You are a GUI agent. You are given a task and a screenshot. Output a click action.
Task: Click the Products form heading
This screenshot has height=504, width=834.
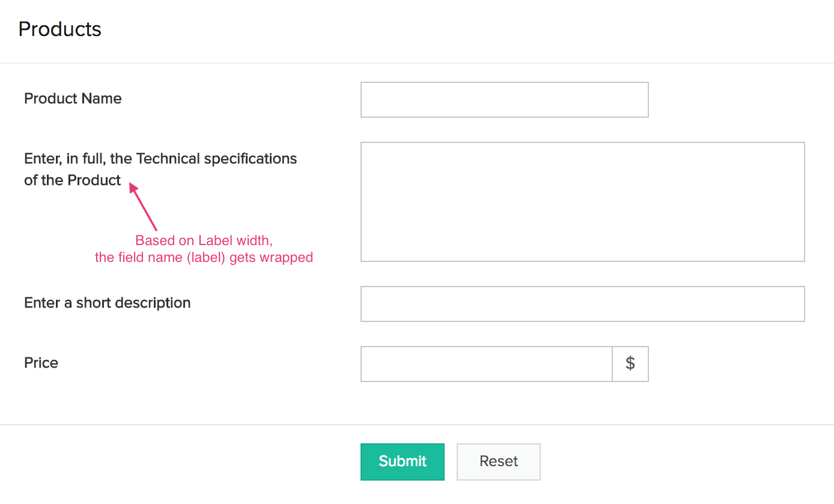(x=59, y=29)
